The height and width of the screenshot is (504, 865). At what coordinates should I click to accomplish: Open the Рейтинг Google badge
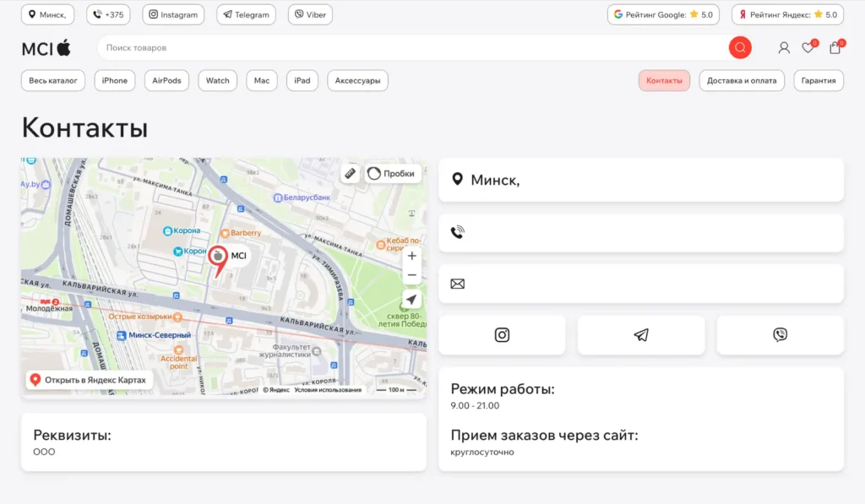pyautogui.click(x=663, y=14)
